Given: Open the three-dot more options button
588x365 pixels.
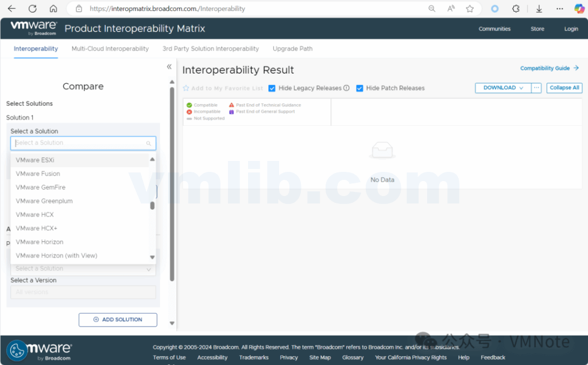Looking at the screenshot, I should click(536, 88).
